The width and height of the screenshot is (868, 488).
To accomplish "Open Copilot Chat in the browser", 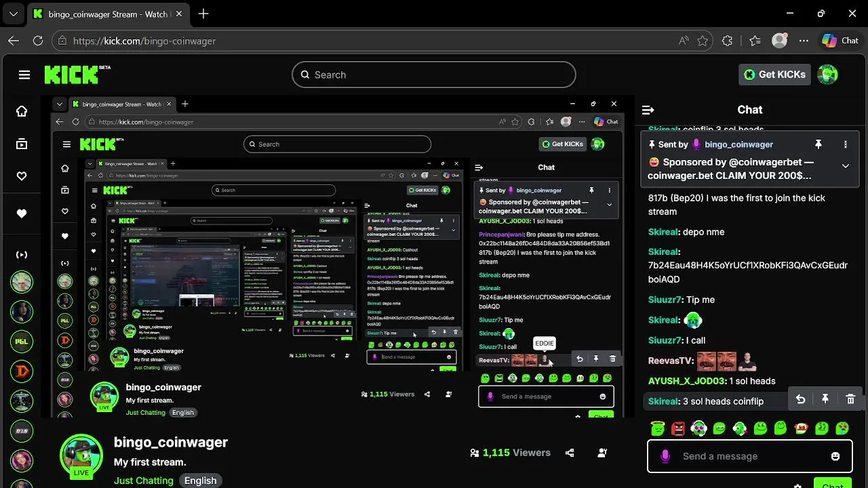I will (x=840, y=41).
